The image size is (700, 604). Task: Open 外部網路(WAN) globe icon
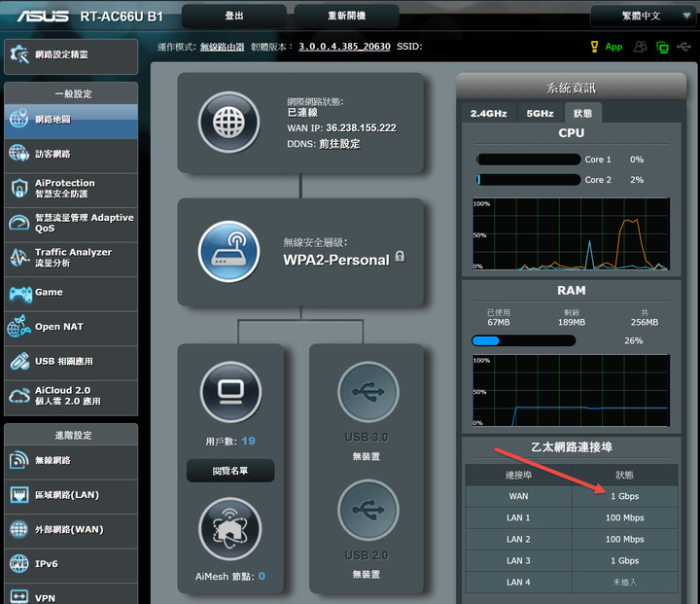[x=18, y=529]
